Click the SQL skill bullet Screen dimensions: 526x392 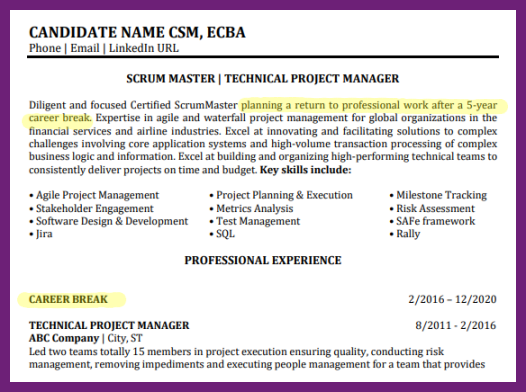[222, 234]
